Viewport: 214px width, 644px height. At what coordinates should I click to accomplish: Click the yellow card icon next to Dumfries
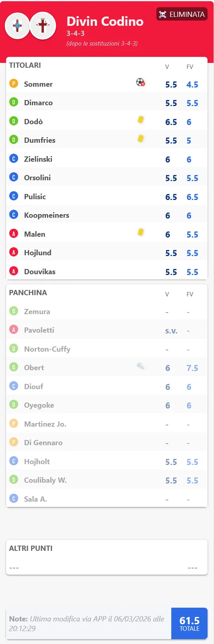(x=141, y=138)
